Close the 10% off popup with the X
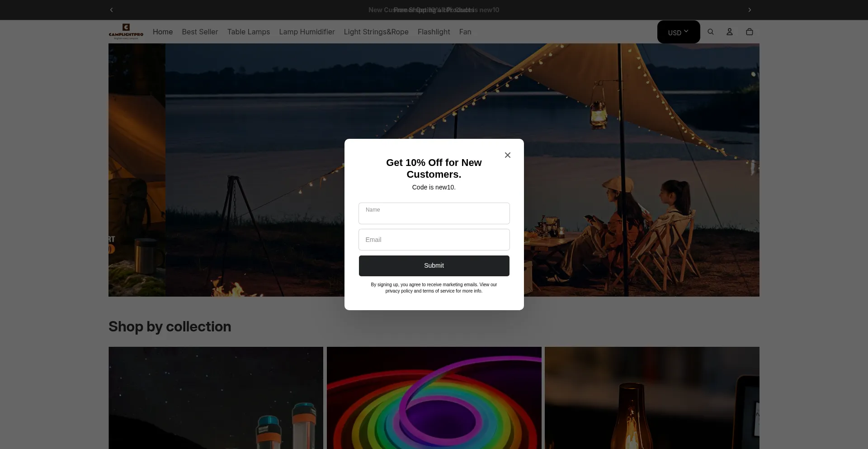This screenshot has width=868, height=449. [x=507, y=155]
